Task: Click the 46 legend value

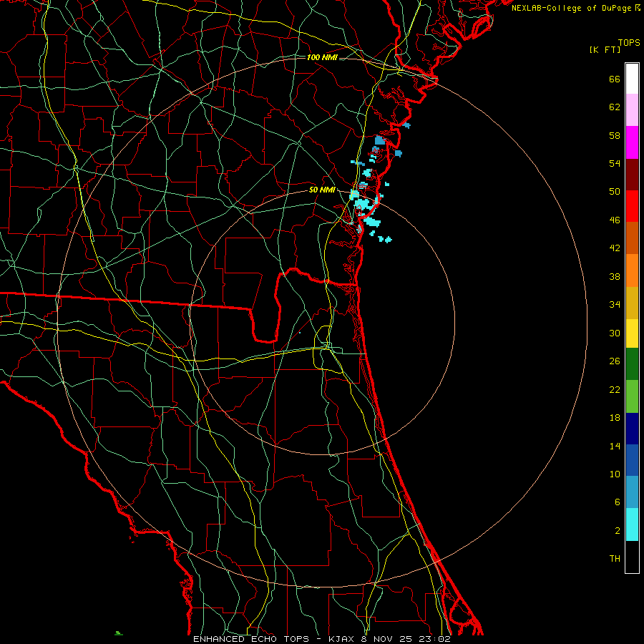Action: pos(615,220)
